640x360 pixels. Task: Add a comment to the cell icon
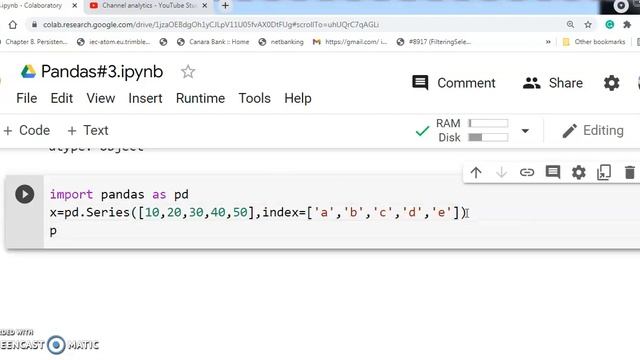[x=553, y=172]
